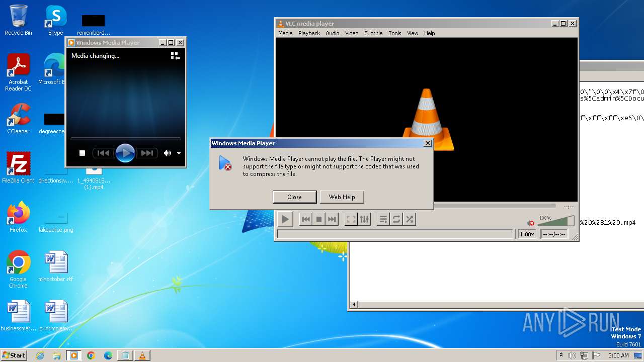Screen dimensions: 644x362
Task: Click Next in Windows Media Player
Action: pos(147,153)
